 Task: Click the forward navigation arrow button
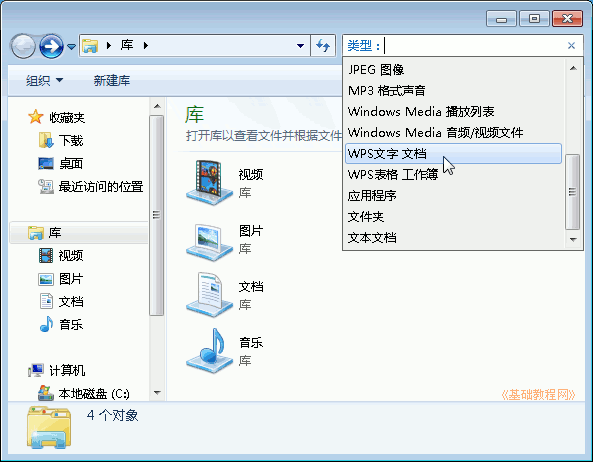pyautogui.click(x=51, y=46)
